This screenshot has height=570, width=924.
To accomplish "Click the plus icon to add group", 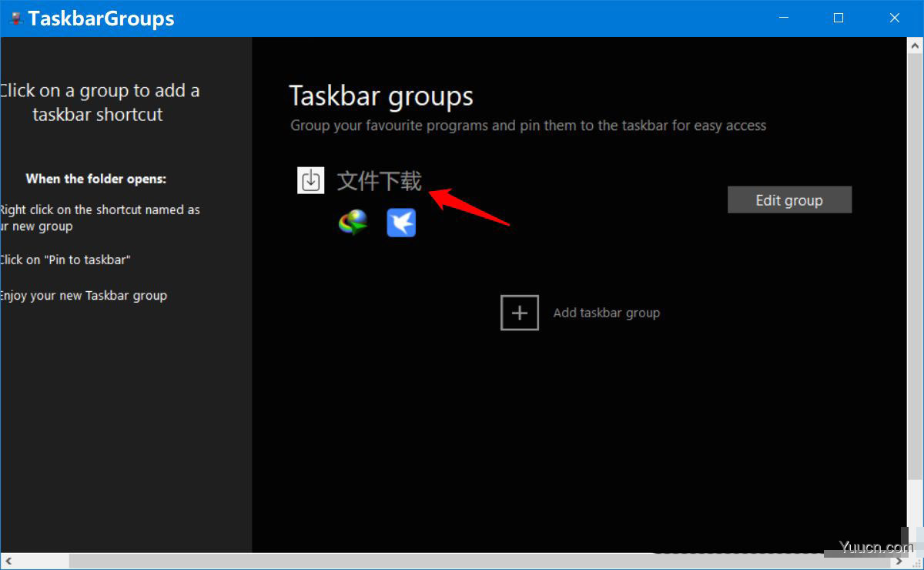I will [x=520, y=313].
